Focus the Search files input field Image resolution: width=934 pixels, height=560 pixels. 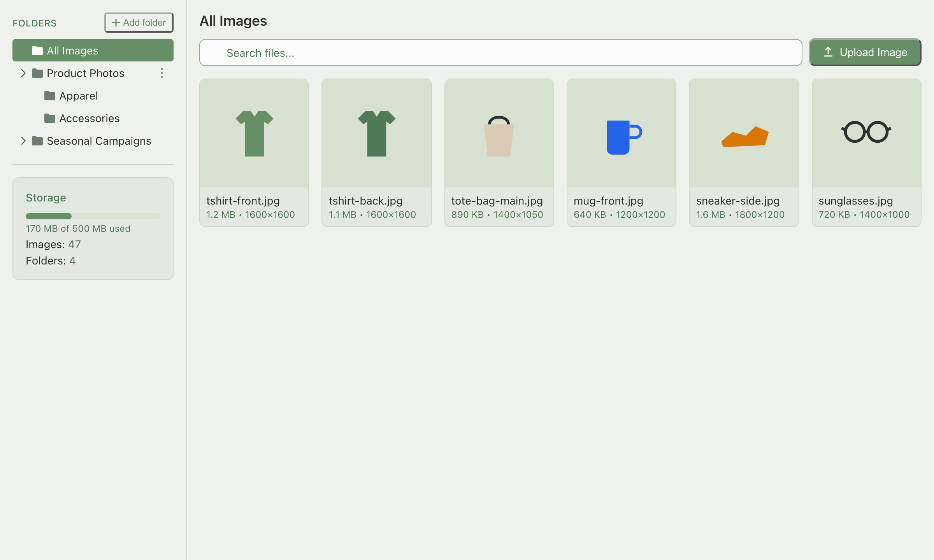(500, 52)
